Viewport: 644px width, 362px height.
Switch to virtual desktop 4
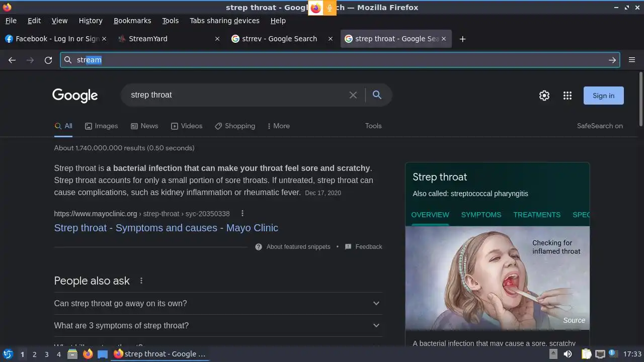pos(58,354)
